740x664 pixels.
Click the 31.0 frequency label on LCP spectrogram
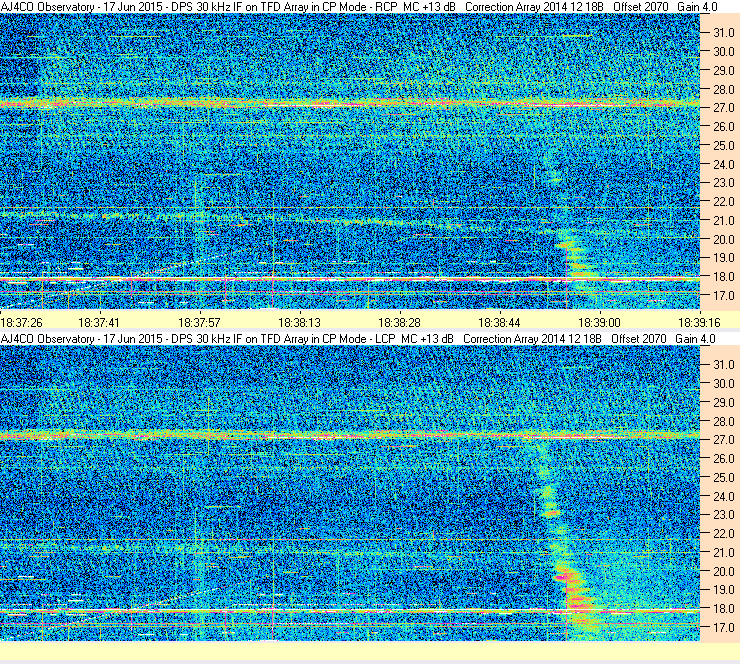pyautogui.click(x=723, y=365)
